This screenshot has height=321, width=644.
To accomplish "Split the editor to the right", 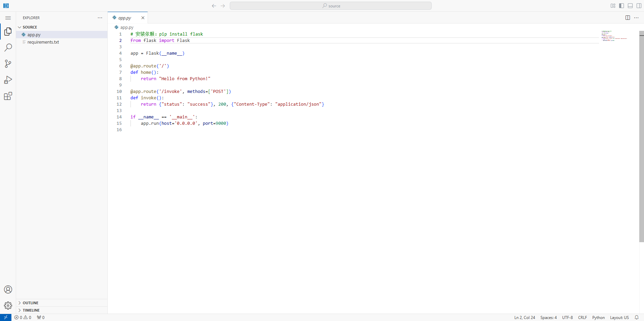I will tap(628, 18).
